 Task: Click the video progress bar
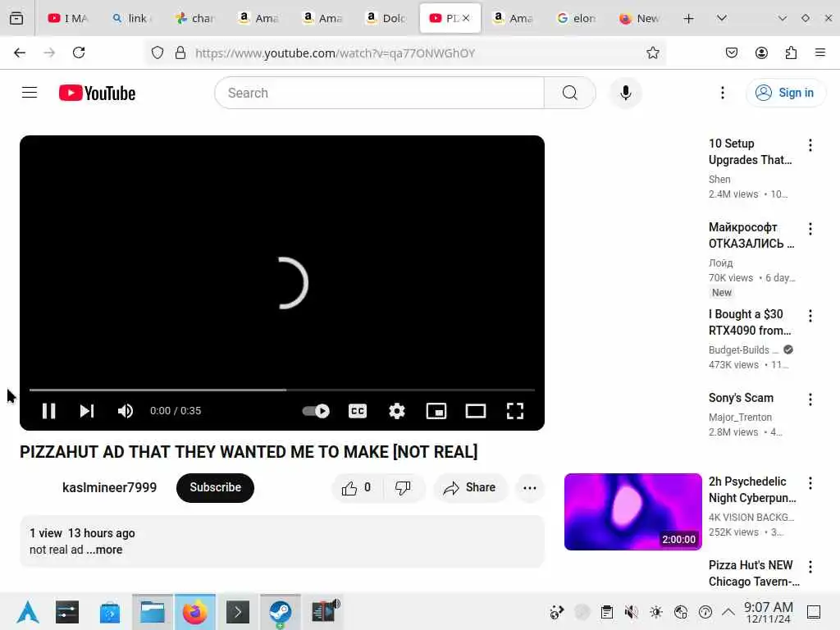tap(282, 390)
